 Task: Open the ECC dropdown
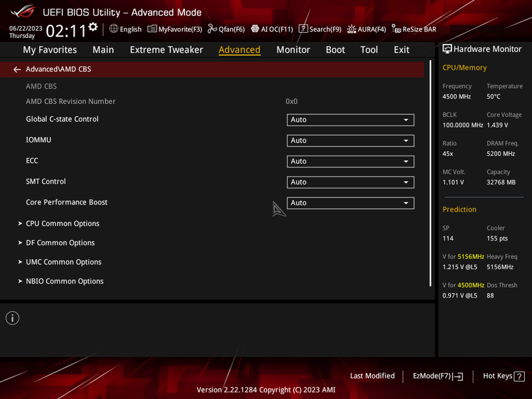[350, 161]
